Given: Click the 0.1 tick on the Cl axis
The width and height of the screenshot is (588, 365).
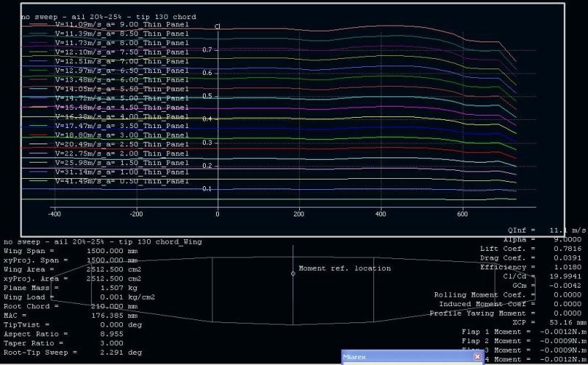Looking at the screenshot, I should (207, 189).
